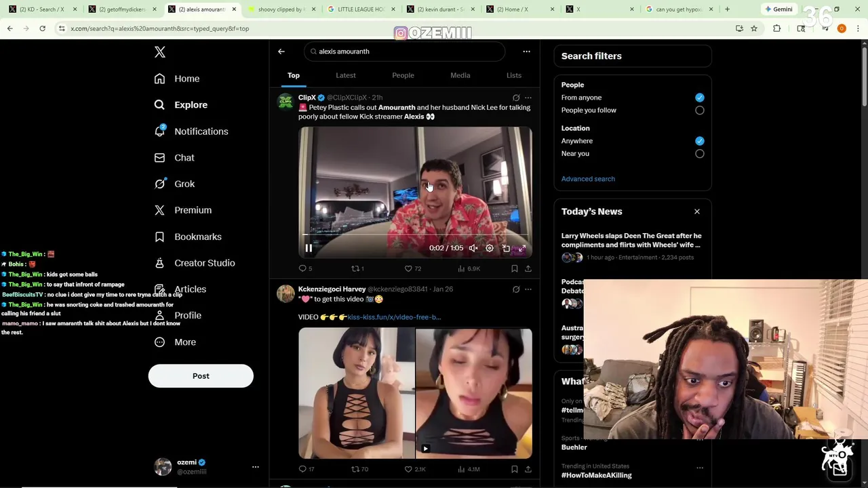
Task: Switch to the Lists tab
Action: coord(514,75)
